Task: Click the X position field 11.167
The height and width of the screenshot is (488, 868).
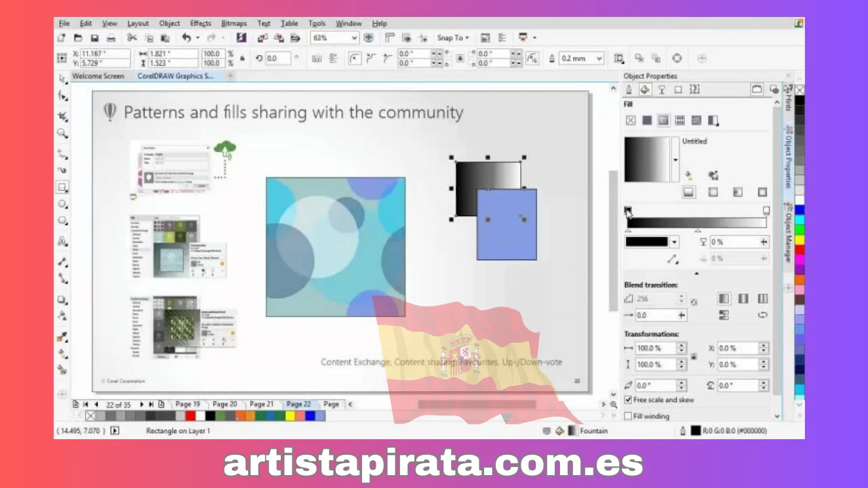Action: click(x=104, y=54)
